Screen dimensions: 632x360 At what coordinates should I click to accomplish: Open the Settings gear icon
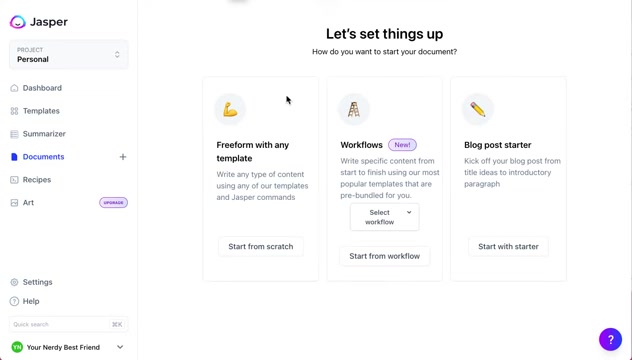(14, 282)
